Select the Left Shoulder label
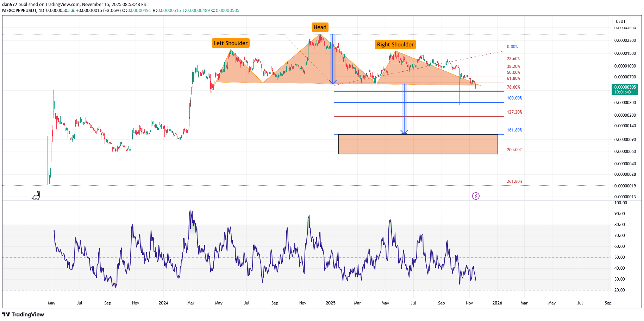This screenshot has height=321, width=644. [x=230, y=43]
